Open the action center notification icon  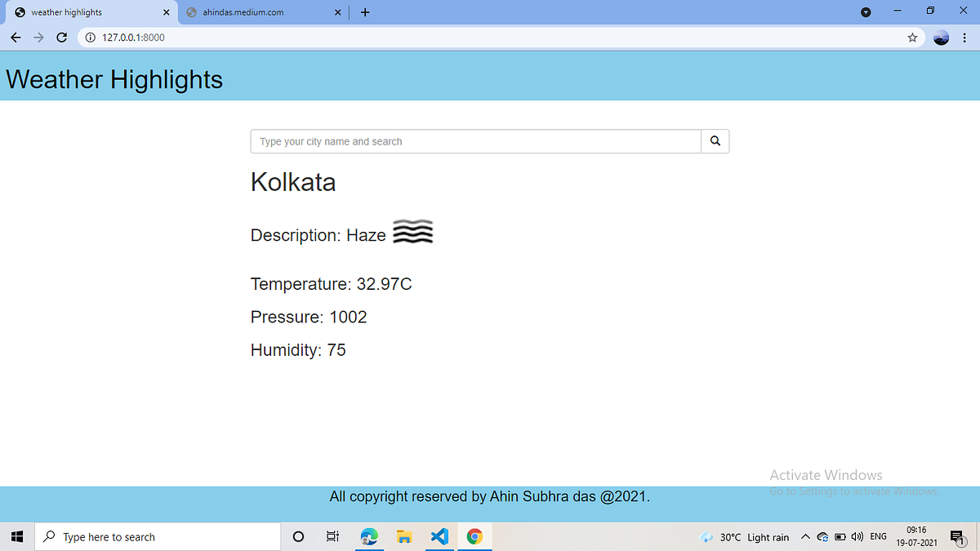[959, 536]
